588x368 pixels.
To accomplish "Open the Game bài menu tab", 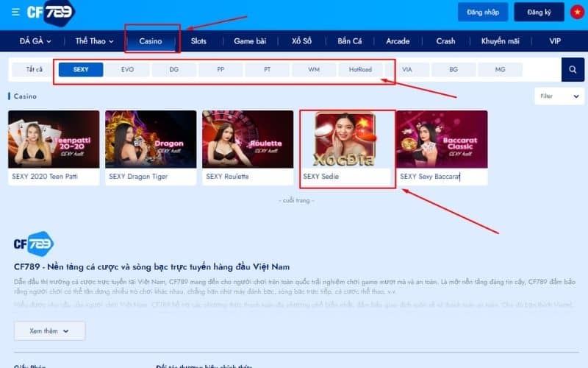I will click(250, 41).
